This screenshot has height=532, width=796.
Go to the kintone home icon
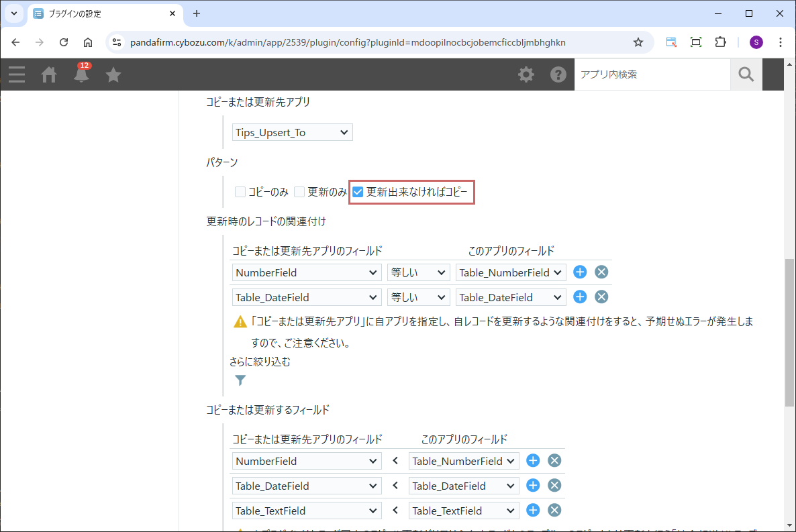[x=49, y=74]
